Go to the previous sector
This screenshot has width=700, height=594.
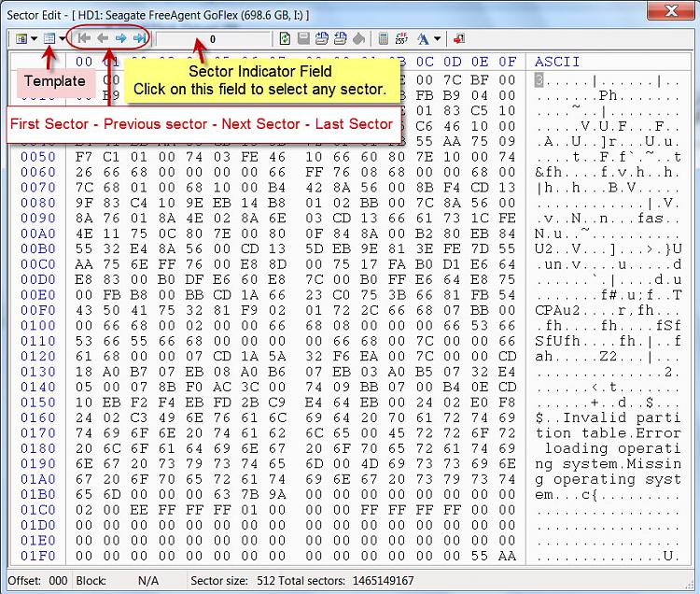pos(103,38)
